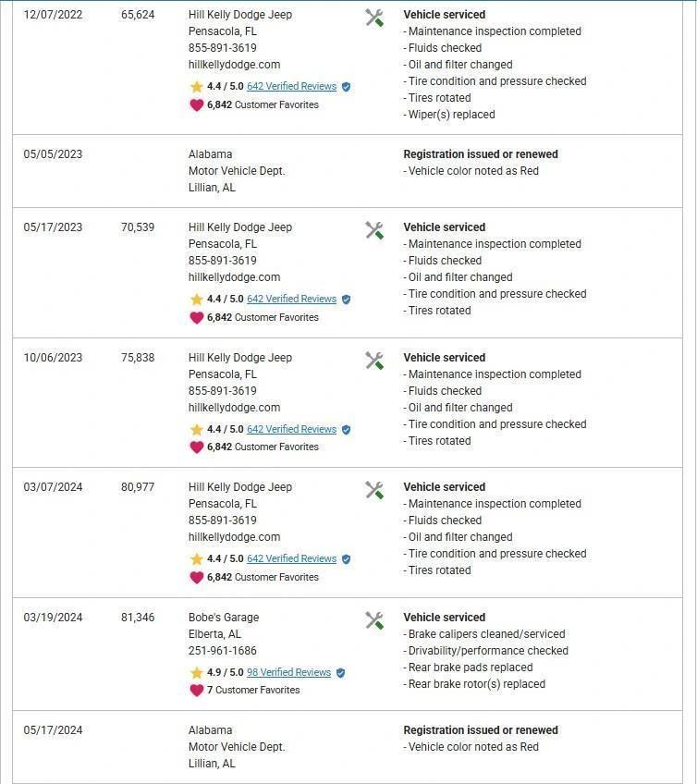Open 642 Verified Reviews in the 12/07/2022 entry
The image size is (697, 784).
(x=291, y=87)
